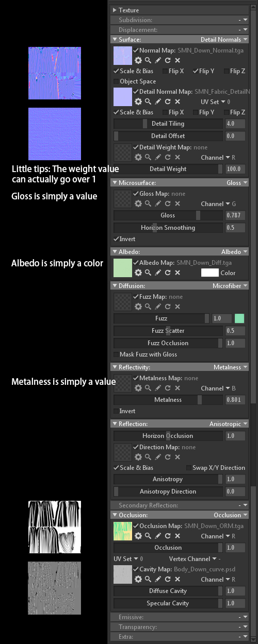Open settings gear for Normal Map
The image size is (258, 644).
tap(138, 60)
